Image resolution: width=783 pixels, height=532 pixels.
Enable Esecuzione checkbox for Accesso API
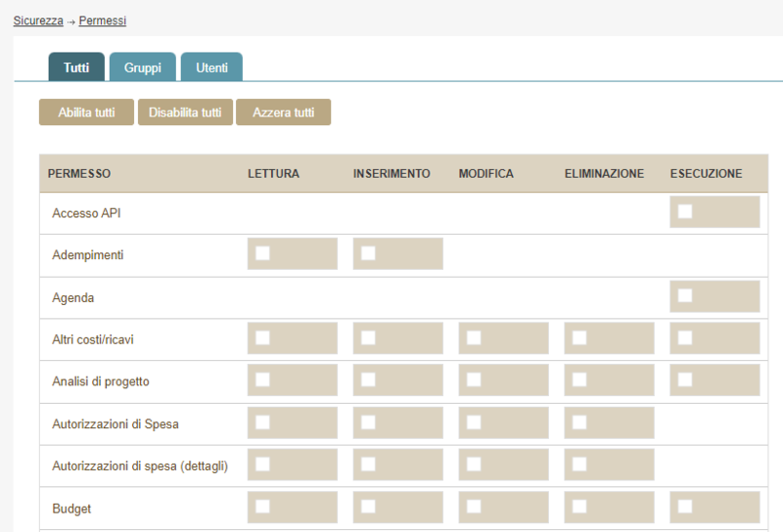pos(685,211)
